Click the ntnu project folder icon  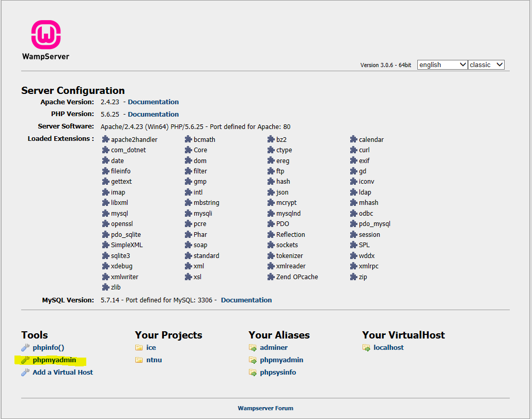139,360
